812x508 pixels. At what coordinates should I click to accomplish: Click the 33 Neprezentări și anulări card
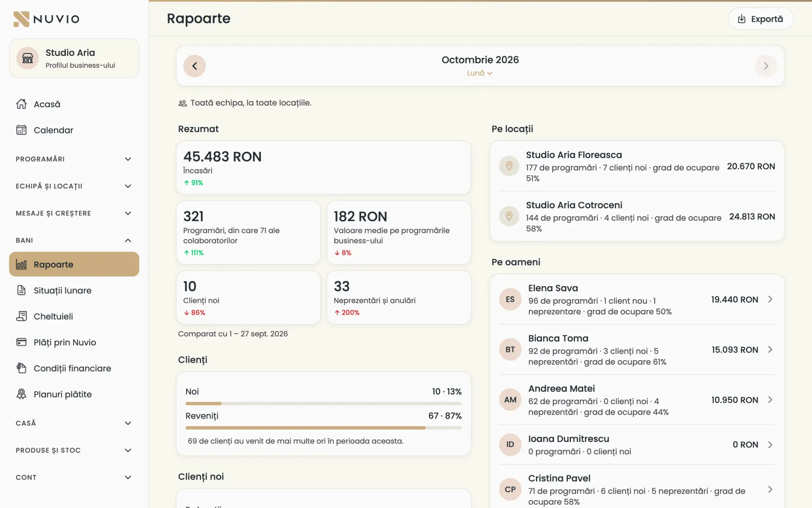pyautogui.click(x=399, y=298)
